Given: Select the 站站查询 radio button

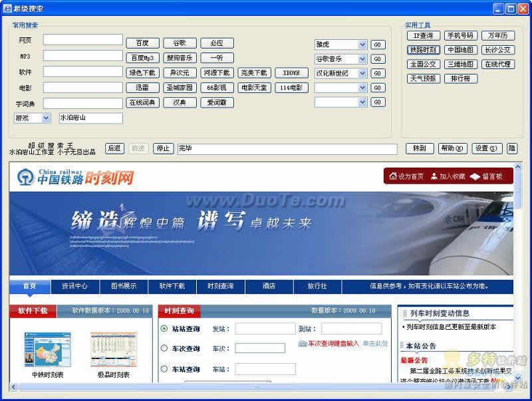Looking at the screenshot, I should coord(164,329).
